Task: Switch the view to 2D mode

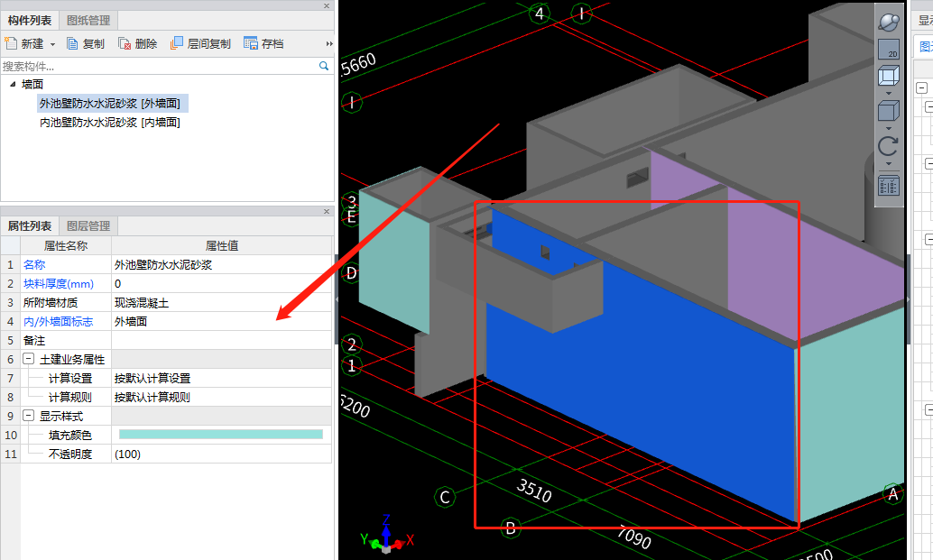Action: pos(889,50)
